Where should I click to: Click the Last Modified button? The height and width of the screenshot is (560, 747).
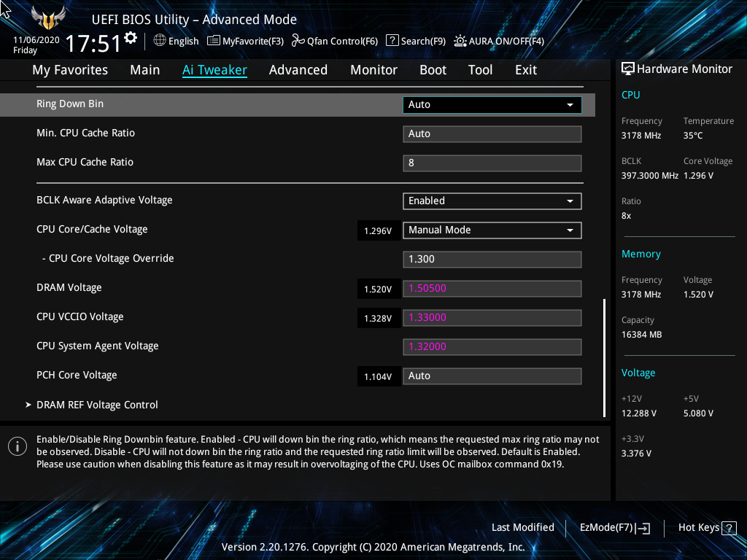[x=522, y=528]
